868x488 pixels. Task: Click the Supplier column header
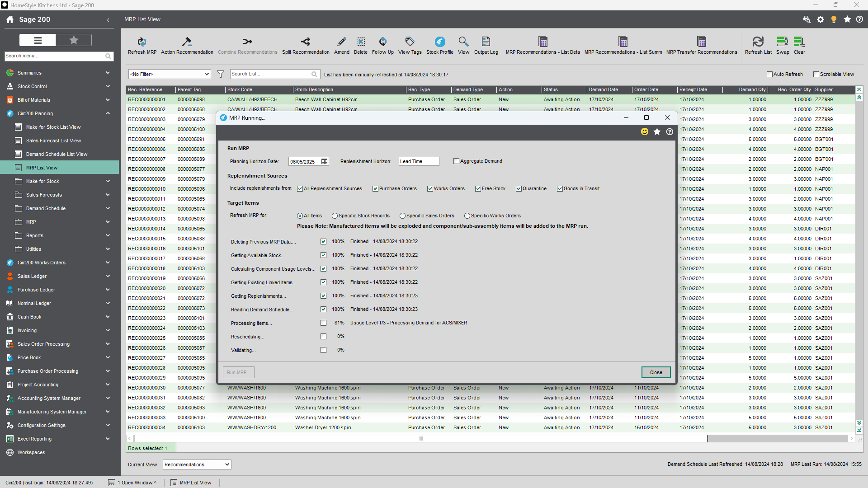pyautogui.click(x=834, y=89)
